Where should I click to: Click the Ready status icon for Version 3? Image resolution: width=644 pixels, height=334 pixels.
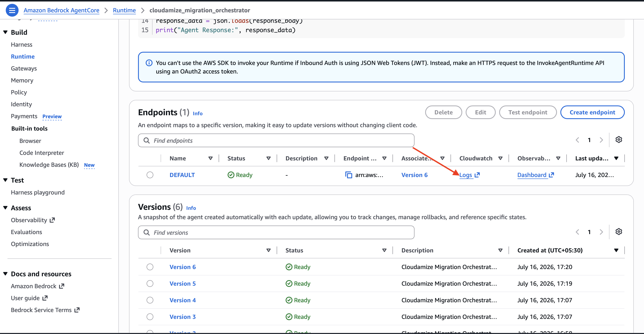coord(289,317)
